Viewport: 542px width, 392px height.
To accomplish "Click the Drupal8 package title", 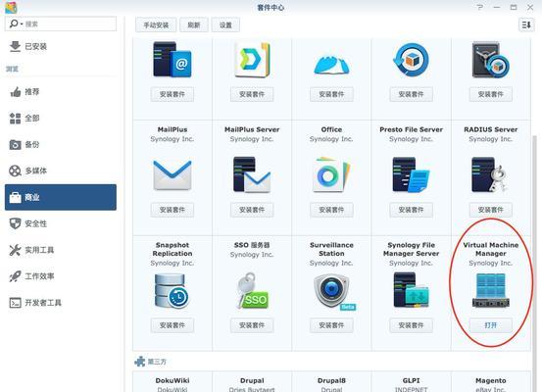I will point(331,380).
